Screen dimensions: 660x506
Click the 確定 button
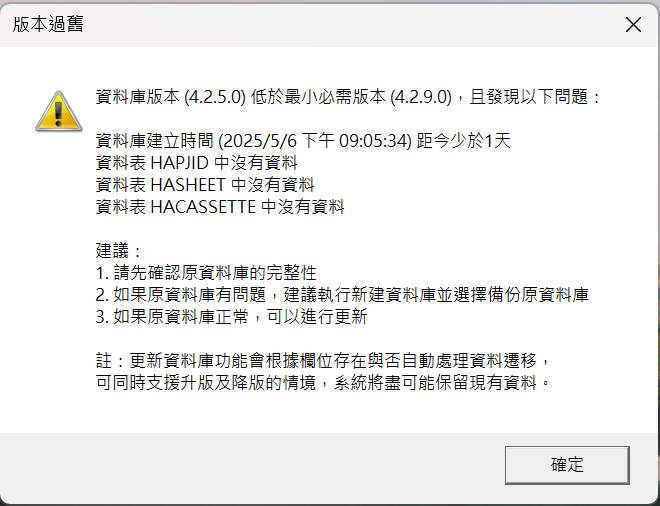click(567, 465)
